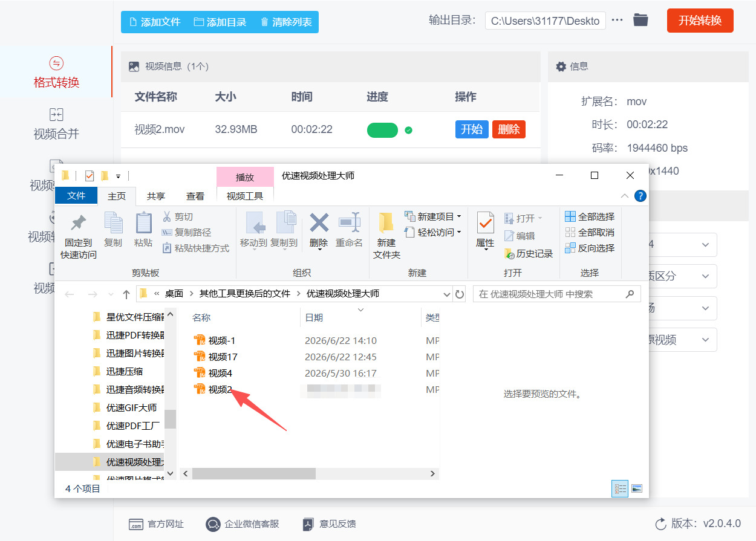The image size is (756, 541).
Task: Refresh the Explorer address bar location
Action: 460,294
